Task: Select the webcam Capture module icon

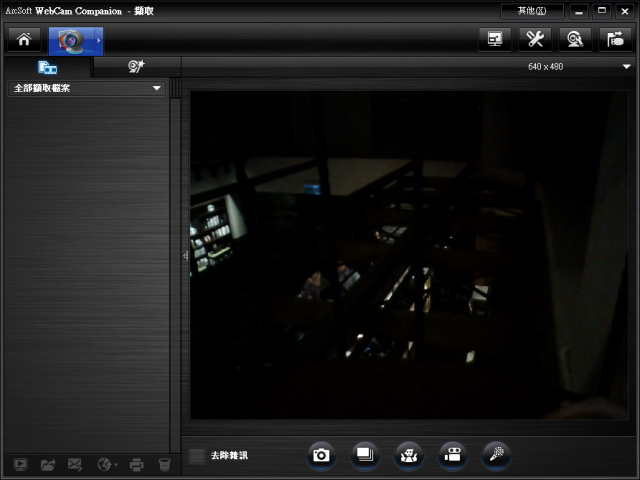Action: (71, 41)
